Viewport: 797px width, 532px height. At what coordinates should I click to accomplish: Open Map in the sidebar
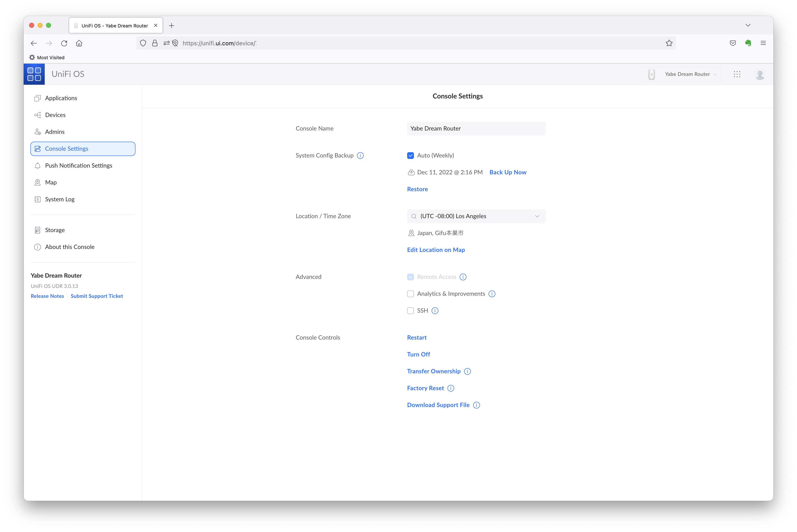[83, 183]
